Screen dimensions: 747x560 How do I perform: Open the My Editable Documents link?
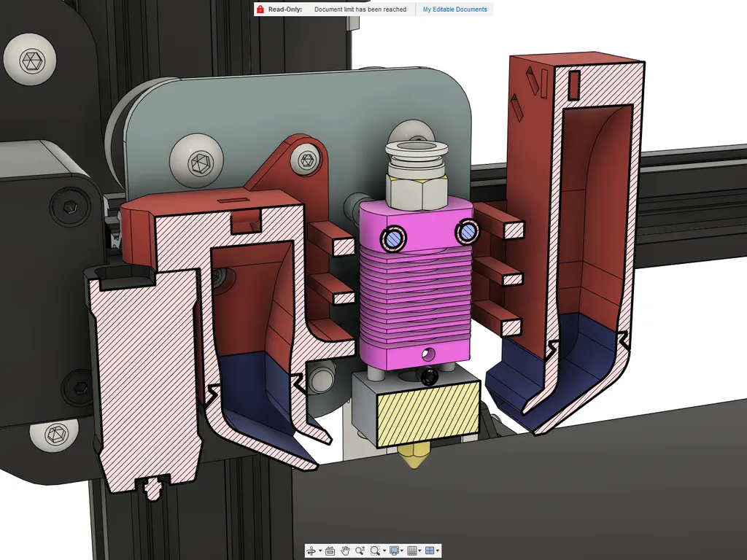455,9
